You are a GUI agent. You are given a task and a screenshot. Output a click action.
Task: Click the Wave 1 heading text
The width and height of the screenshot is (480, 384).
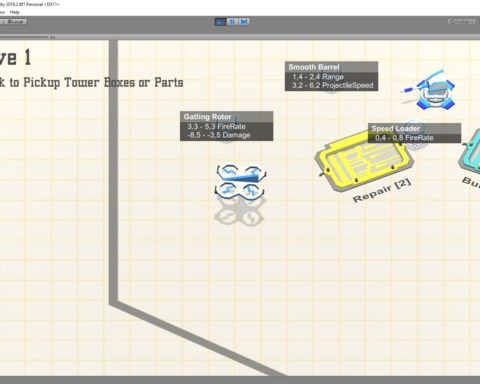point(15,57)
